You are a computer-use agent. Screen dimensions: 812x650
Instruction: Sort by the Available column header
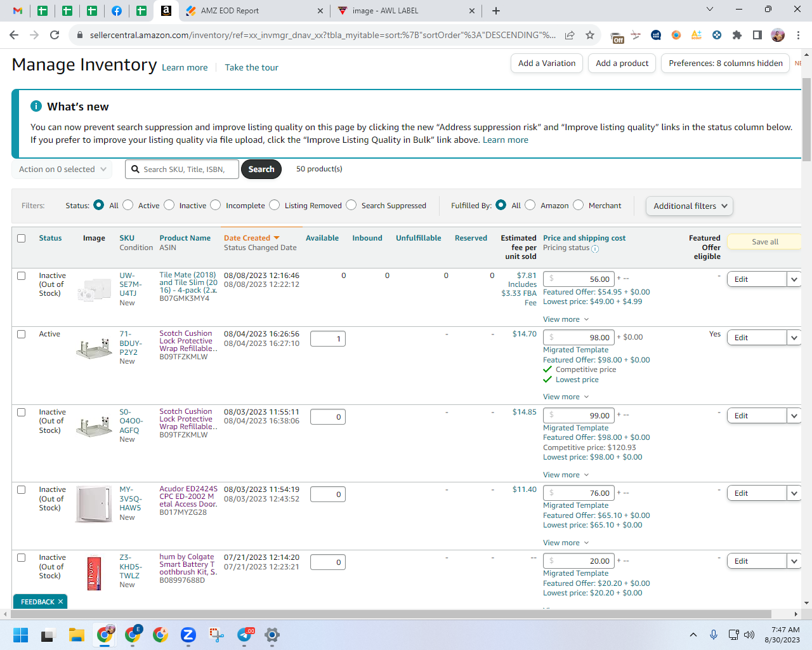pyautogui.click(x=322, y=238)
